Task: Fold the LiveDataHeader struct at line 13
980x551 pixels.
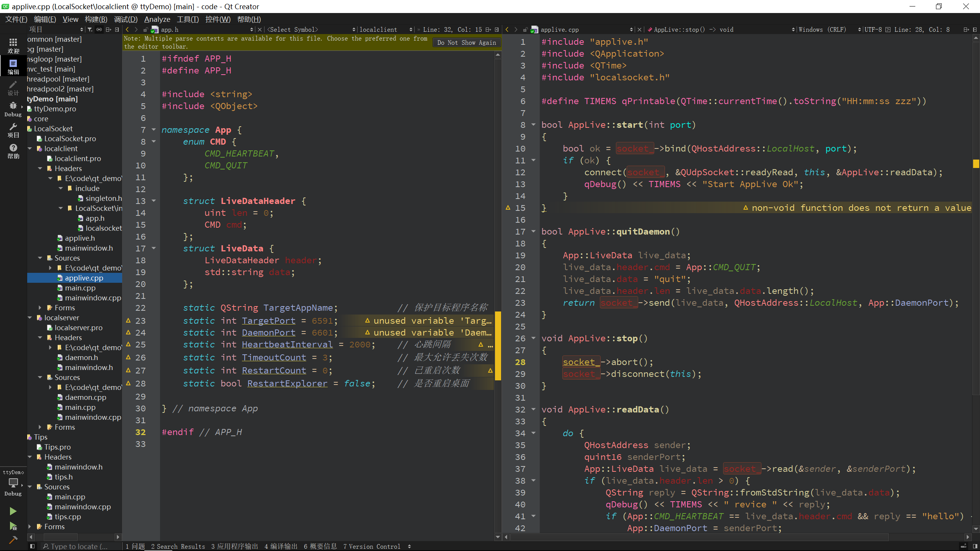Action: 154,201
